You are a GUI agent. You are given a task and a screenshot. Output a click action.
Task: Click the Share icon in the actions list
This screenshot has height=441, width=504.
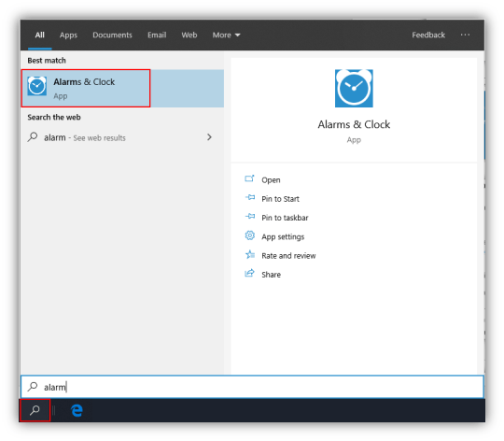(x=249, y=274)
